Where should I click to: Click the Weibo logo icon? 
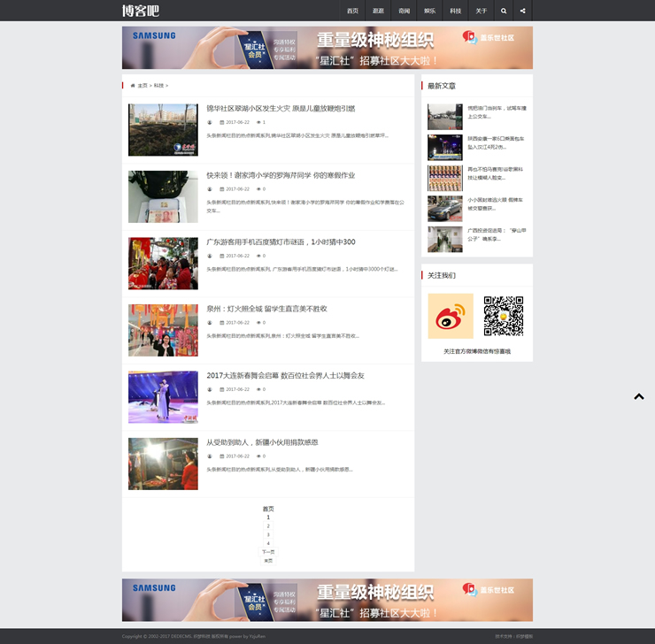coord(451,316)
